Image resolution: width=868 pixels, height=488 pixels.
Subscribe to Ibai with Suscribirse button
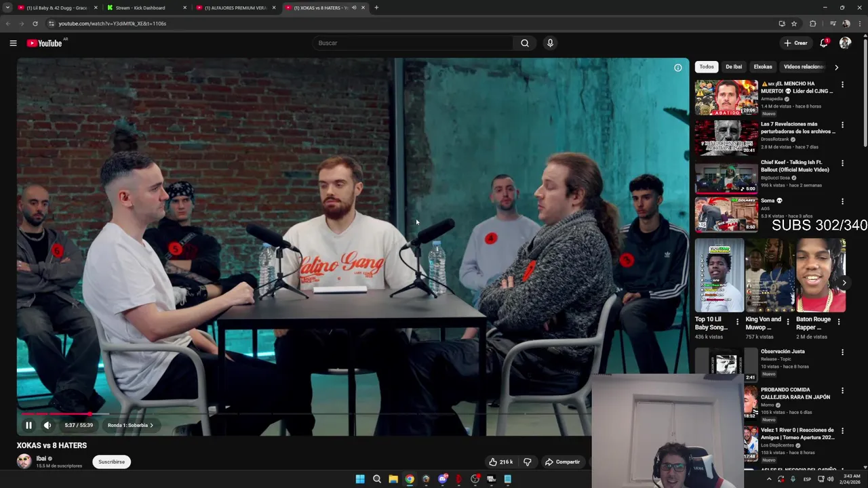point(111,462)
